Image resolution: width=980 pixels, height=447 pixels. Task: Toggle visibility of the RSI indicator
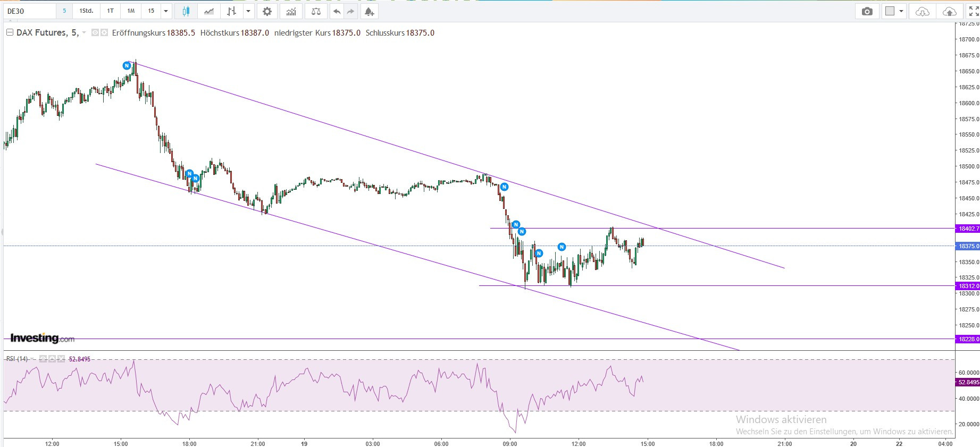pyautogui.click(x=43, y=359)
